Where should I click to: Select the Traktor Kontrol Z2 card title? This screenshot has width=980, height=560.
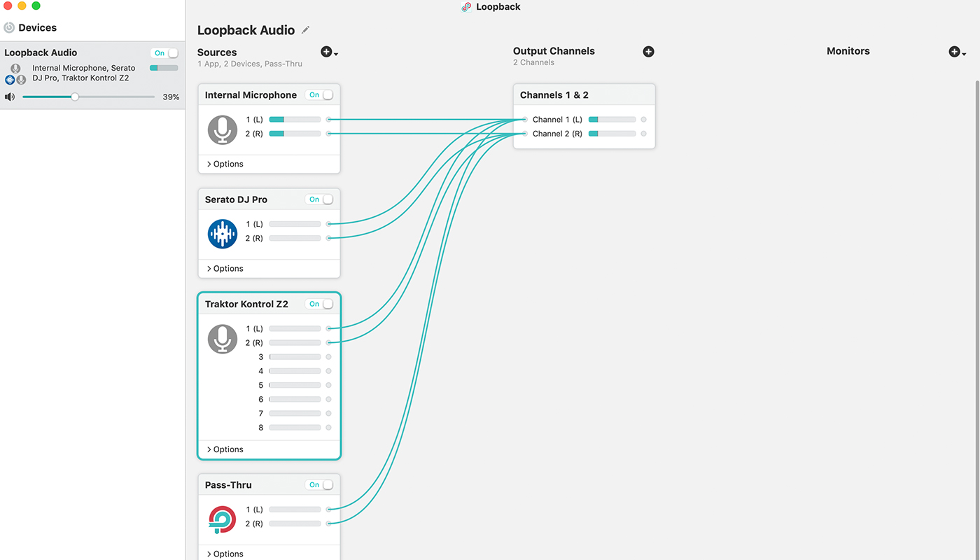(246, 304)
